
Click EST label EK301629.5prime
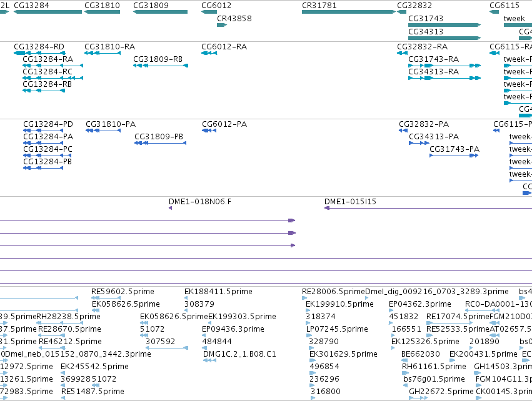pyautogui.click(x=343, y=354)
